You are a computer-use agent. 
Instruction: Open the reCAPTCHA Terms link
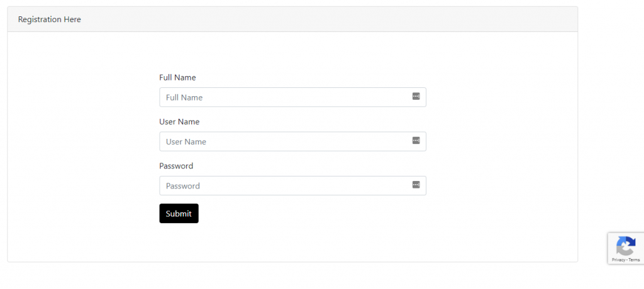click(634, 260)
